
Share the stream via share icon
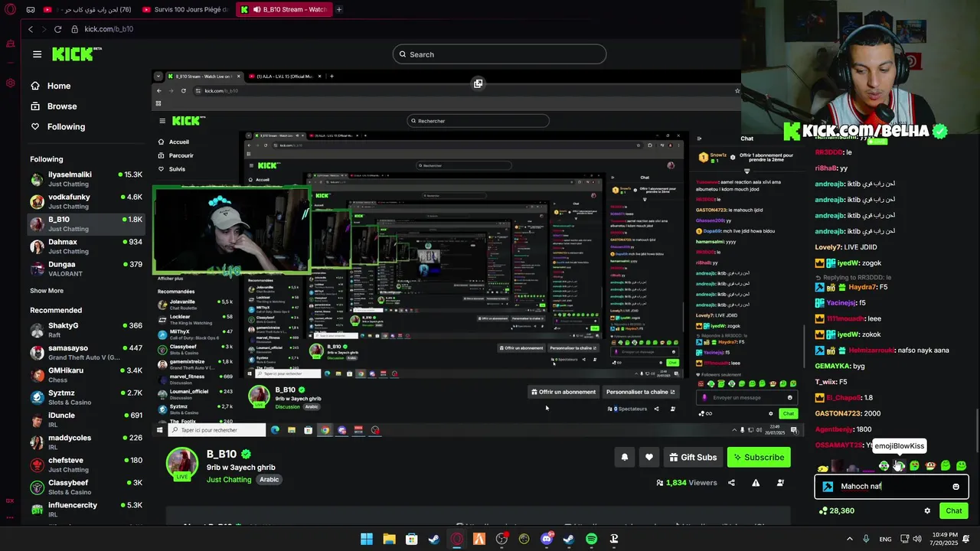click(731, 483)
